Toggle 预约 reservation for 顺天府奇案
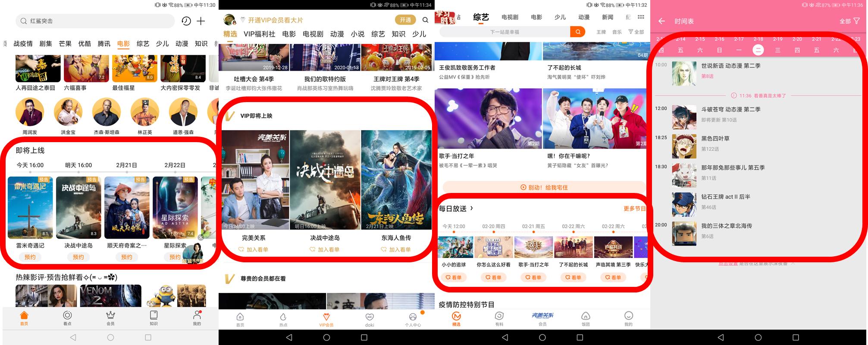This screenshot has width=868, height=345. tap(127, 257)
